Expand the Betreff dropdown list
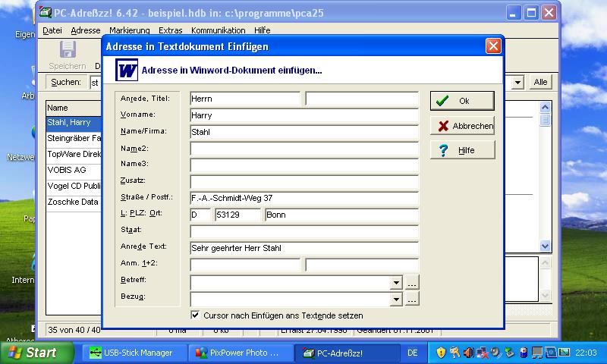This screenshot has height=364, width=607. pos(395,282)
